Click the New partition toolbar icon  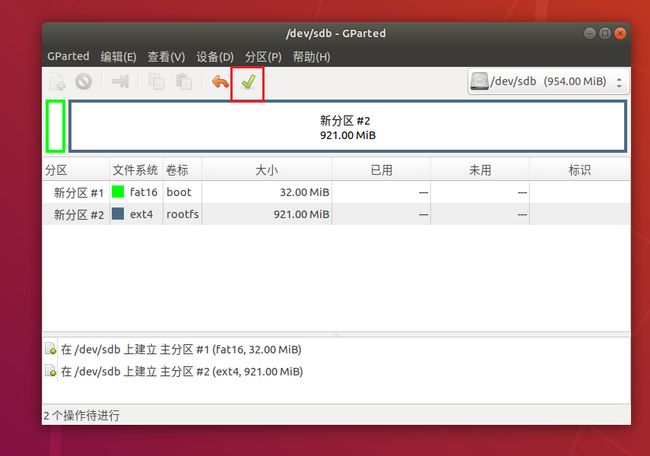[x=57, y=81]
